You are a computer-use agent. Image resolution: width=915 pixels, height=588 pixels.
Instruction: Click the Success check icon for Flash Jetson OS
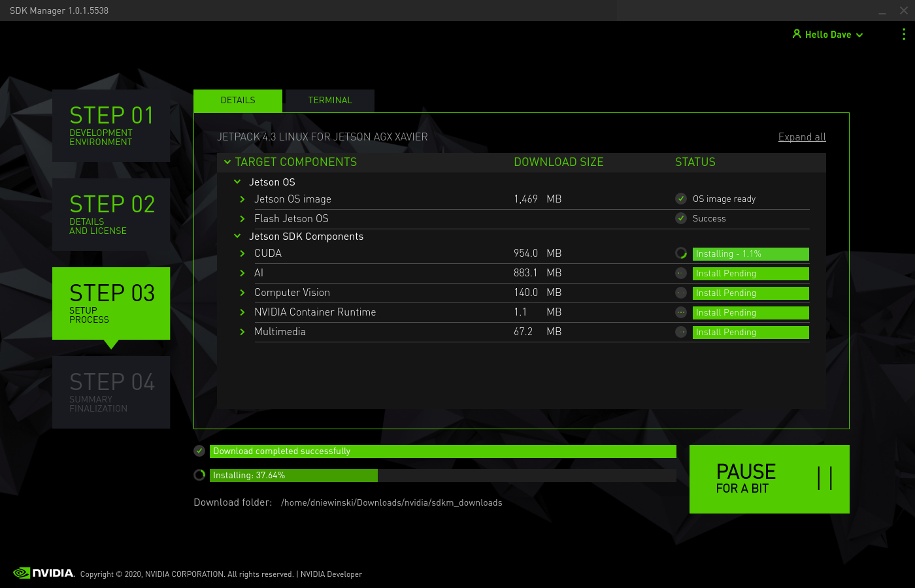click(681, 218)
